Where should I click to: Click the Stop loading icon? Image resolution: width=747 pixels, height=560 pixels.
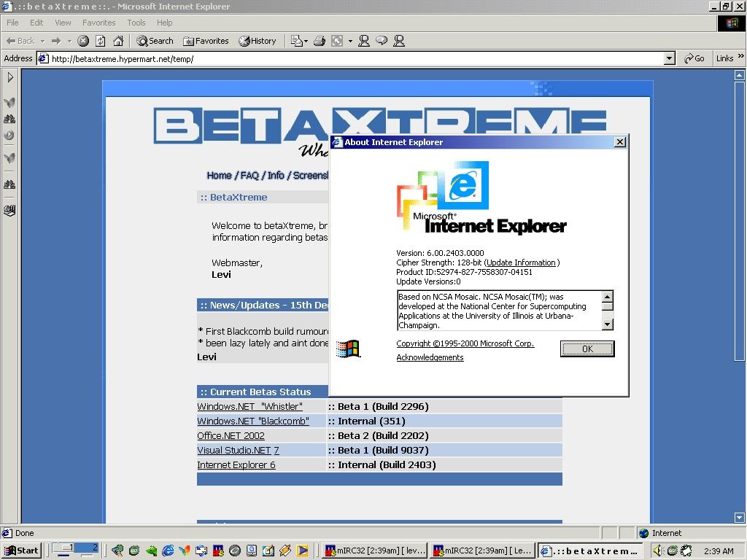(x=83, y=41)
